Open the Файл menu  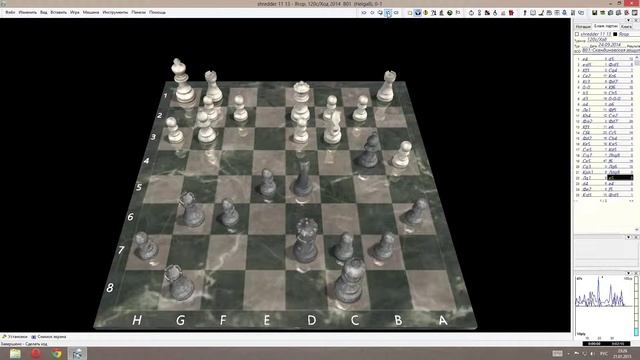point(10,12)
